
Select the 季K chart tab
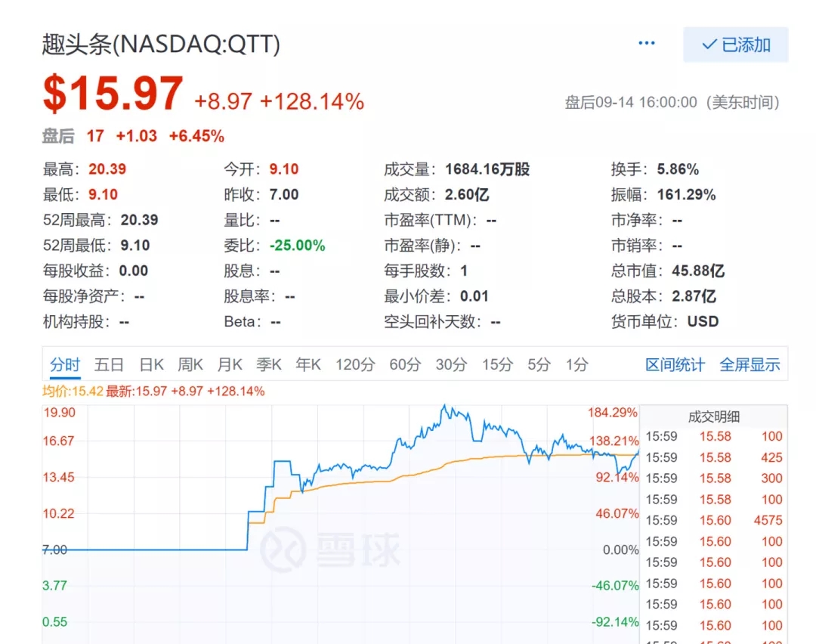tap(269, 365)
